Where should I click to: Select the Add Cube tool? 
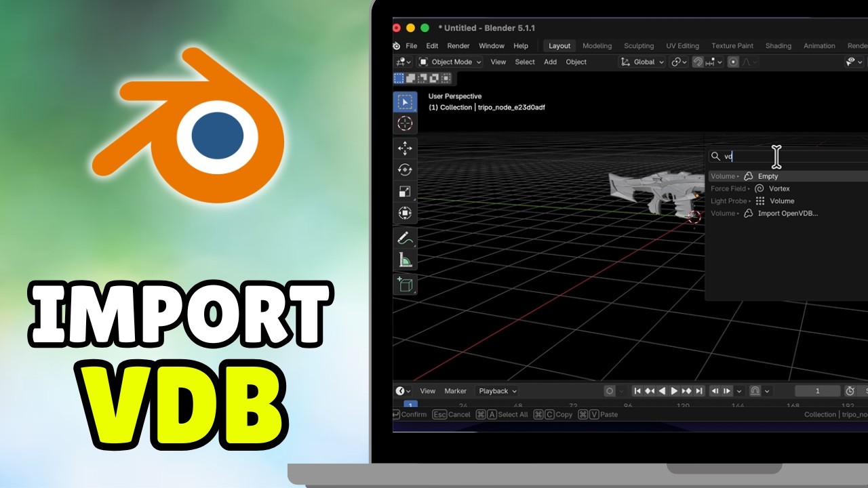click(405, 285)
